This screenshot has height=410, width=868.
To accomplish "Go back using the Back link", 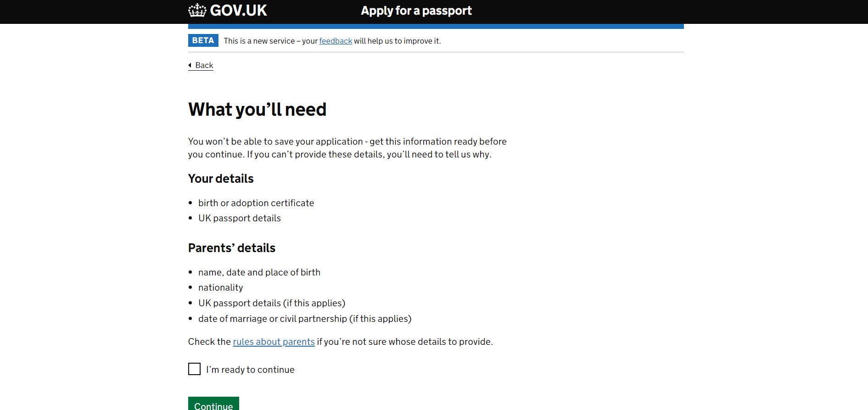I will (x=204, y=65).
